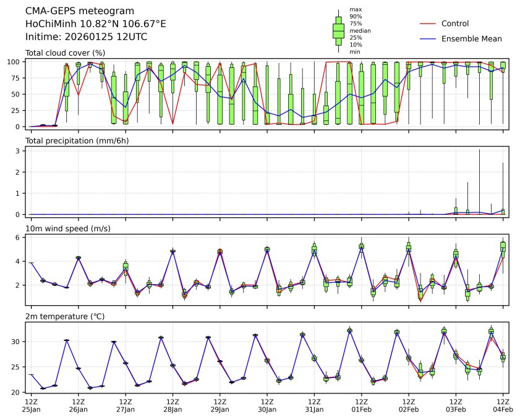This screenshot has width=520, height=420.
Task: Click the "10m wind speed (m/s)" panel title
Action: (x=67, y=229)
